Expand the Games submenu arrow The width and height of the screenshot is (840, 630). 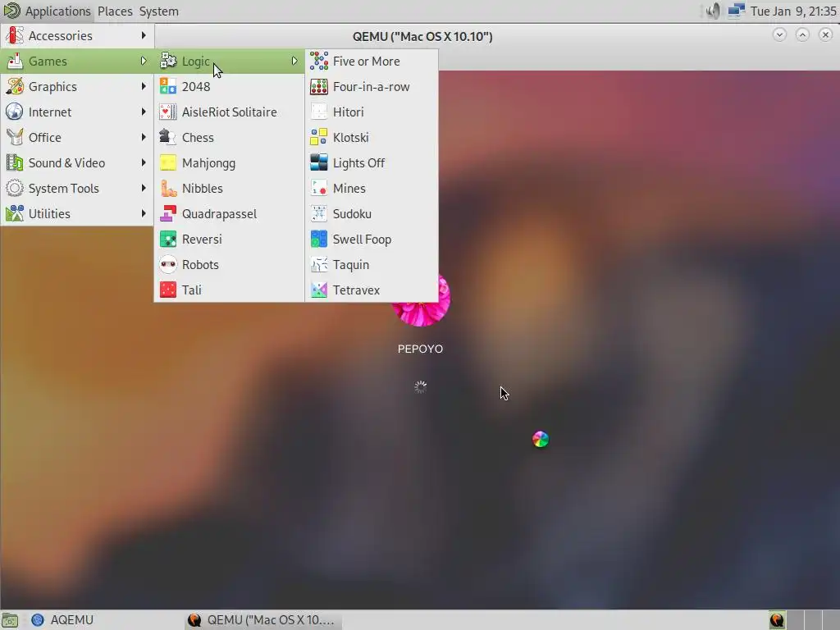[144, 61]
